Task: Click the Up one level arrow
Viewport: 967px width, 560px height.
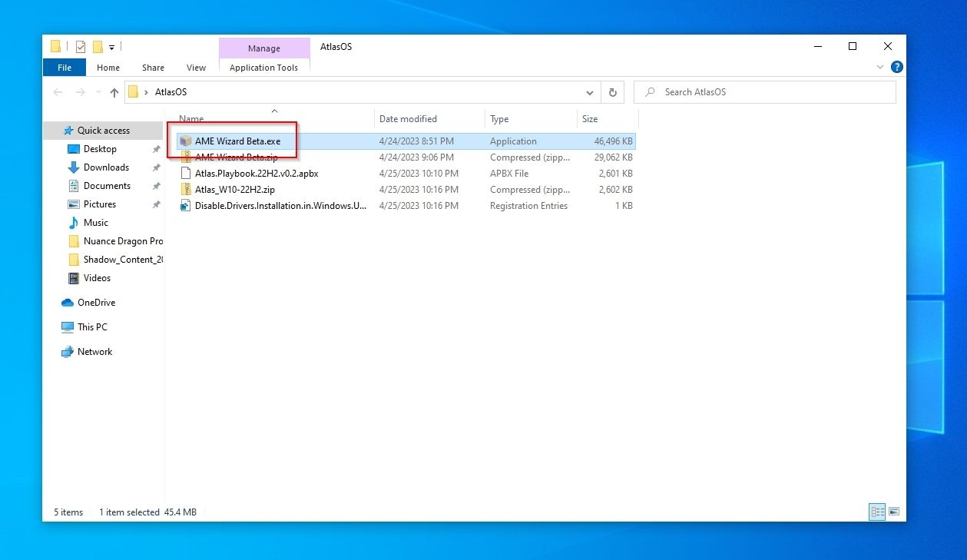Action: pyautogui.click(x=114, y=92)
